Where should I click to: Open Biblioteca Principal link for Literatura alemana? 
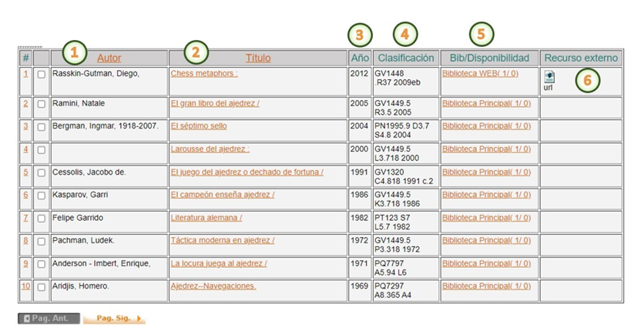click(x=486, y=218)
